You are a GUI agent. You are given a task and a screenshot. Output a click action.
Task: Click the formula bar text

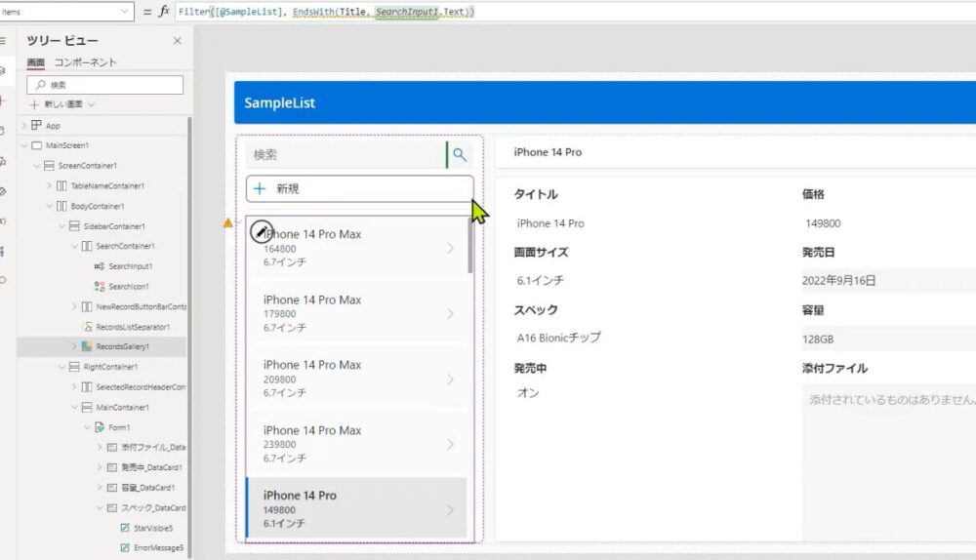pyautogui.click(x=326, y=12)
